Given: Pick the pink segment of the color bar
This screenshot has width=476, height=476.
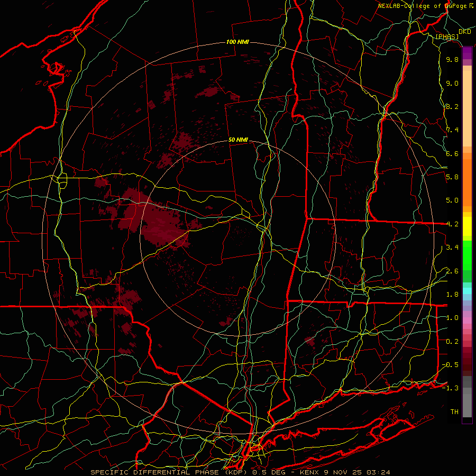Looking at the screenshot, I should (467, 321).
